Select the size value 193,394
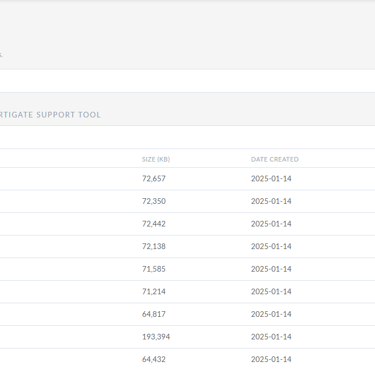Viewport: 375px width, 375px height. [156, 337]
